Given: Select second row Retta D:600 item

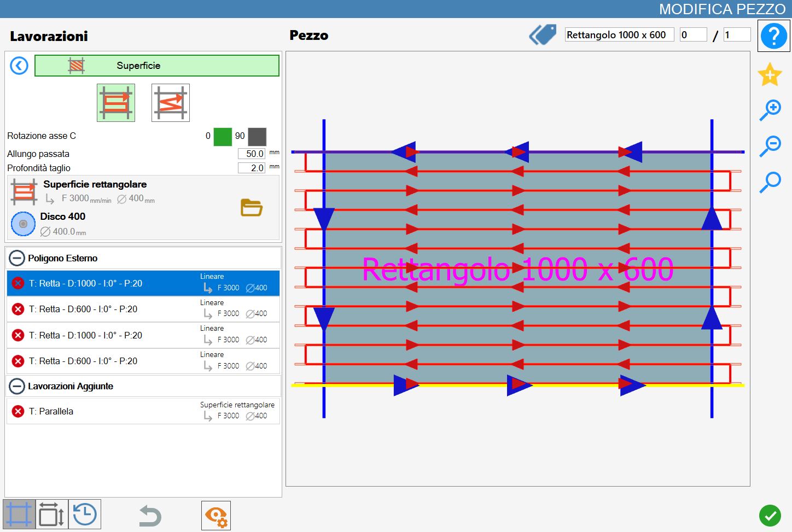Looking at the screenshot, I should click(143, 309).
